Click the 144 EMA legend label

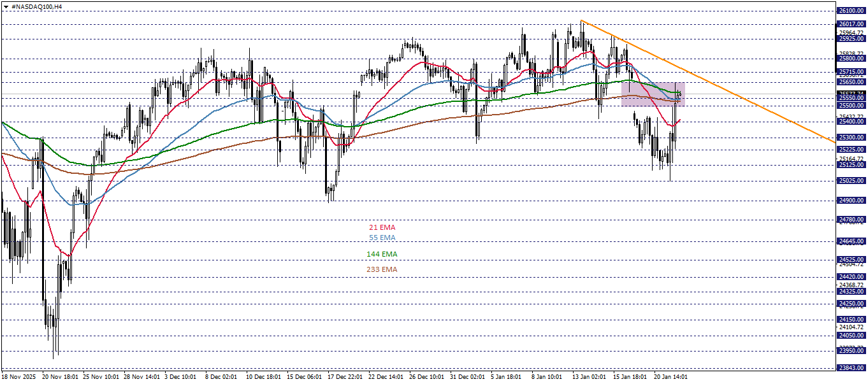382,253
